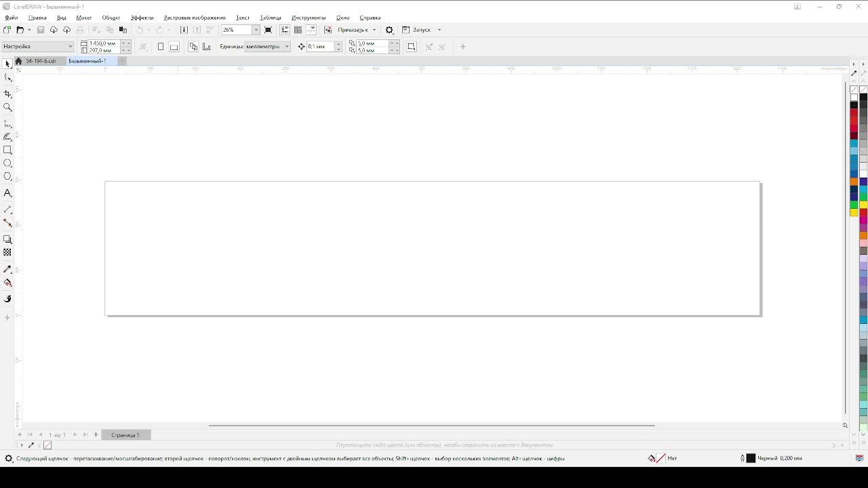868x488 pixels.
Task: Select the Artistic Media tool
Action: pyautogui.click(x=7, y=136)
